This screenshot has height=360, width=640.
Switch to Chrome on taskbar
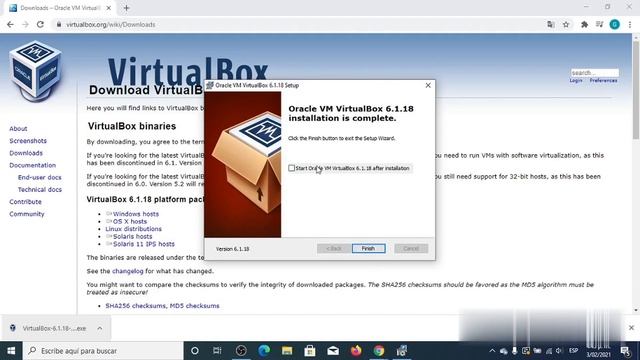[379, 351]
